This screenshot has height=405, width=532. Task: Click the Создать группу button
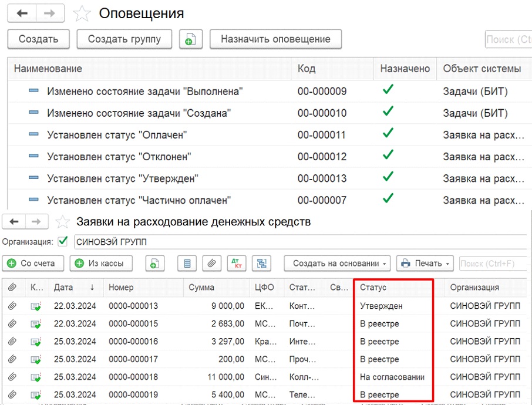click(124, 39)
